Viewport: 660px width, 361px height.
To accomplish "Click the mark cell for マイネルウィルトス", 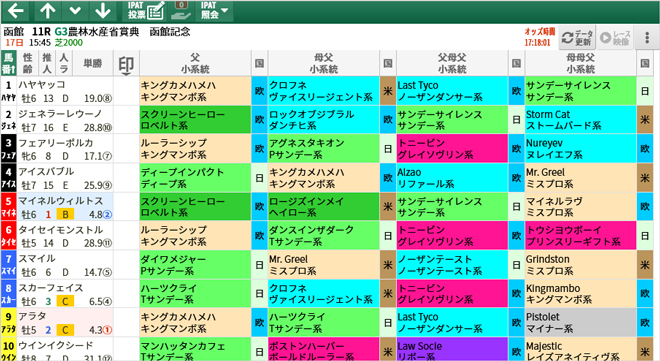I will coord(126,207).
